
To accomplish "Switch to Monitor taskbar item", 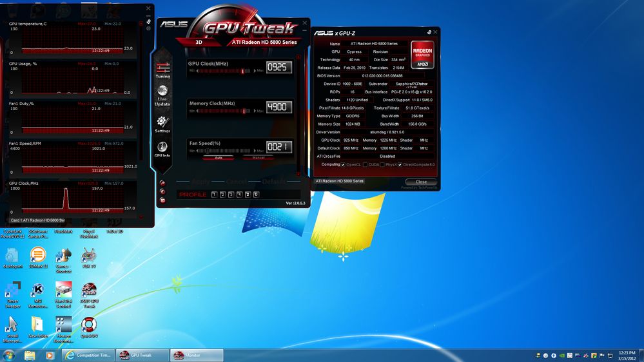I will tap(197, 355).
